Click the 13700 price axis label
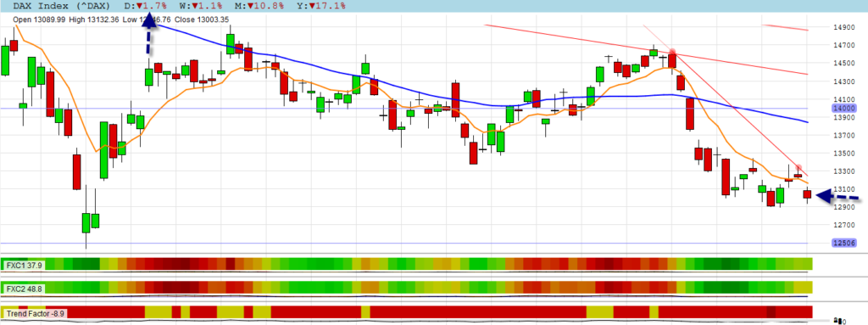This screenshot has height=325, width=868. pyautogui.click(x=843, y=135)
